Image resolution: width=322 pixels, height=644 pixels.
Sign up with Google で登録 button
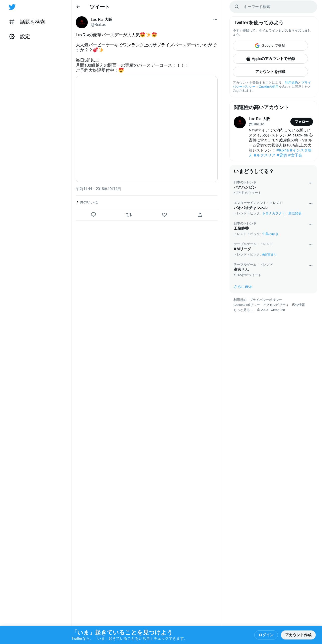tap(270, 46)
